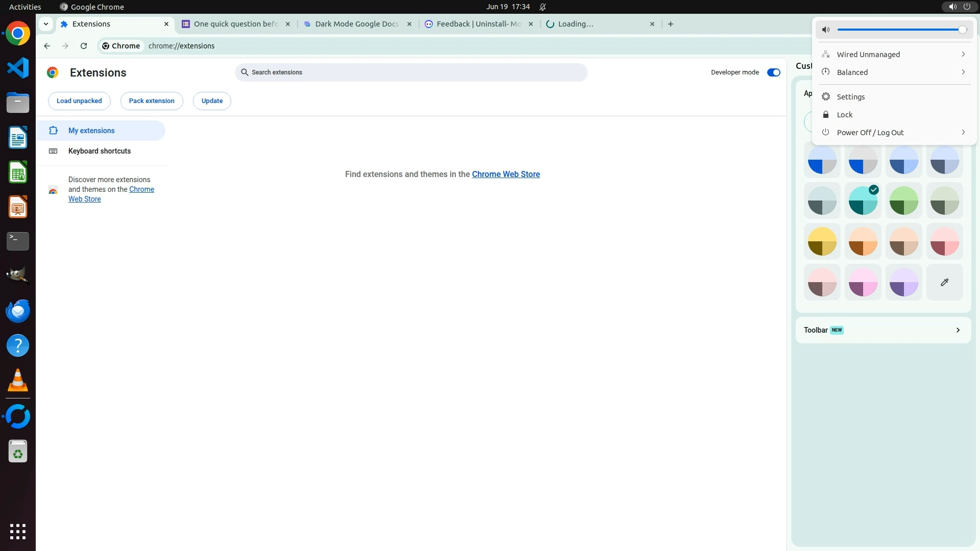Open the tab search dropdown arrow
Image resolution: width=980 pixels, height=551 pixels.
tap(46, 24)
